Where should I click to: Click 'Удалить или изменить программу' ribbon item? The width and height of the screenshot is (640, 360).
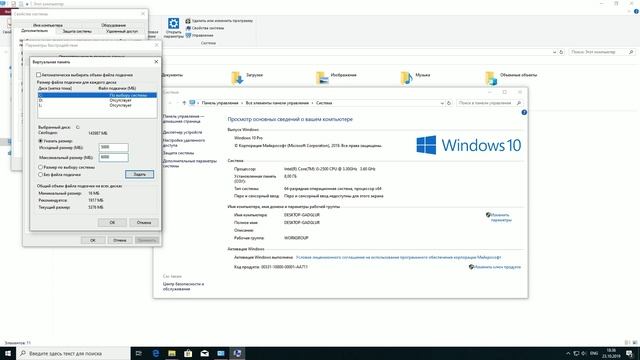[219, 21]
